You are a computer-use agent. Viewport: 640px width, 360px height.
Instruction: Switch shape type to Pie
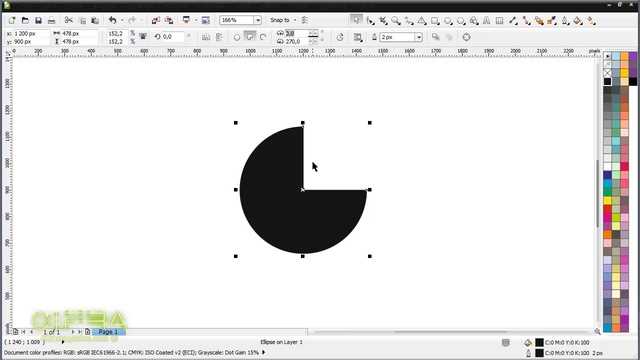(x=250, y=37)
